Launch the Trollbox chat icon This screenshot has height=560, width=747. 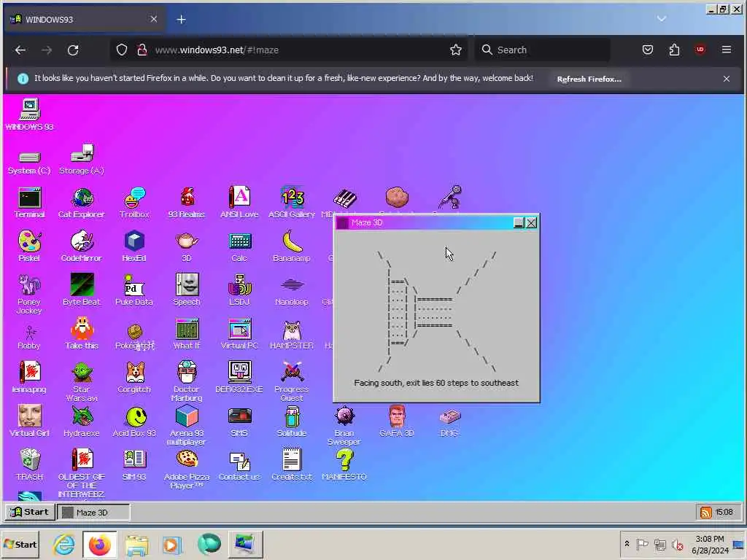click(x=134, y=203)
